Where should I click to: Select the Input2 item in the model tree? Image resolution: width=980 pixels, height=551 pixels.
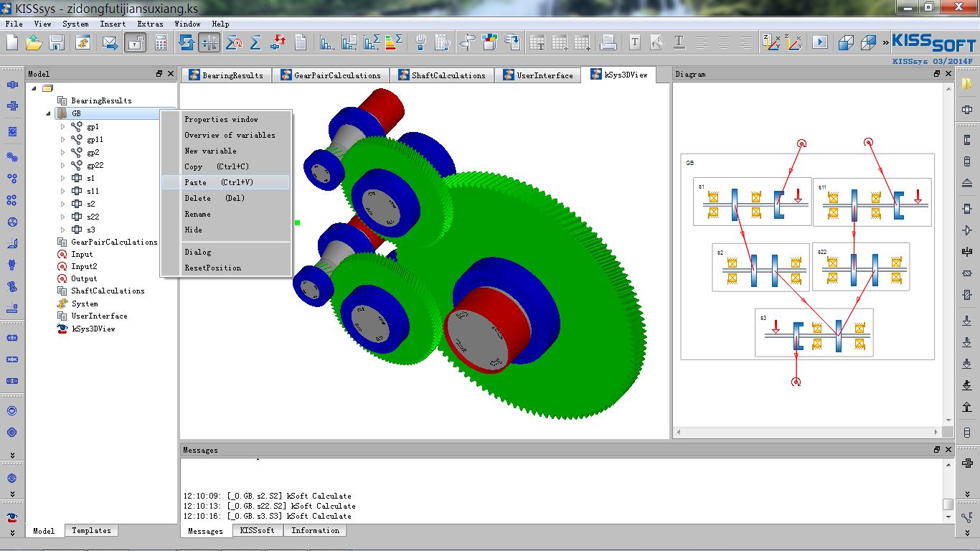click(83, 266)
